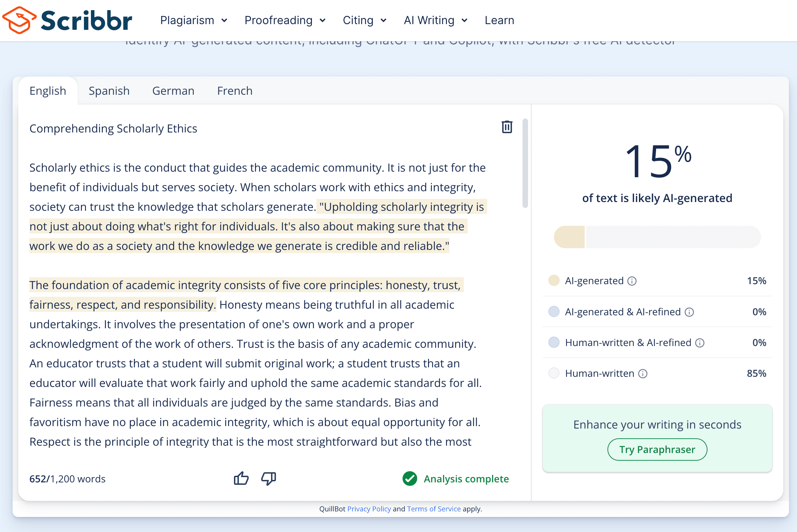Delete the text with the trash icon
Screen dimensions: 797x532
pos(507,127)
